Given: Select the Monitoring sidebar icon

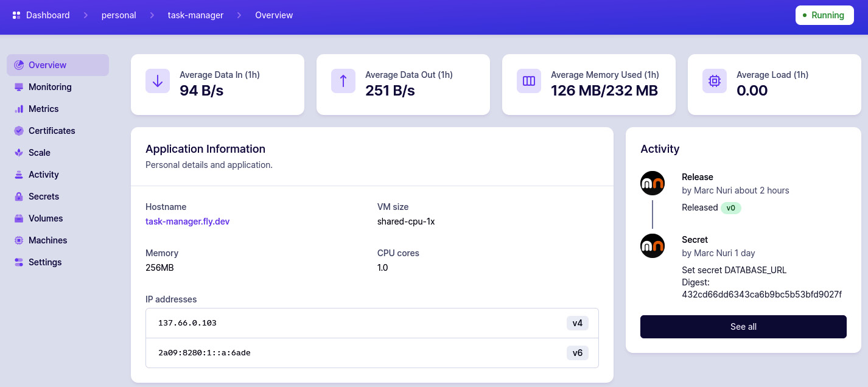Looking at the screenshot, I should [18, 87].
